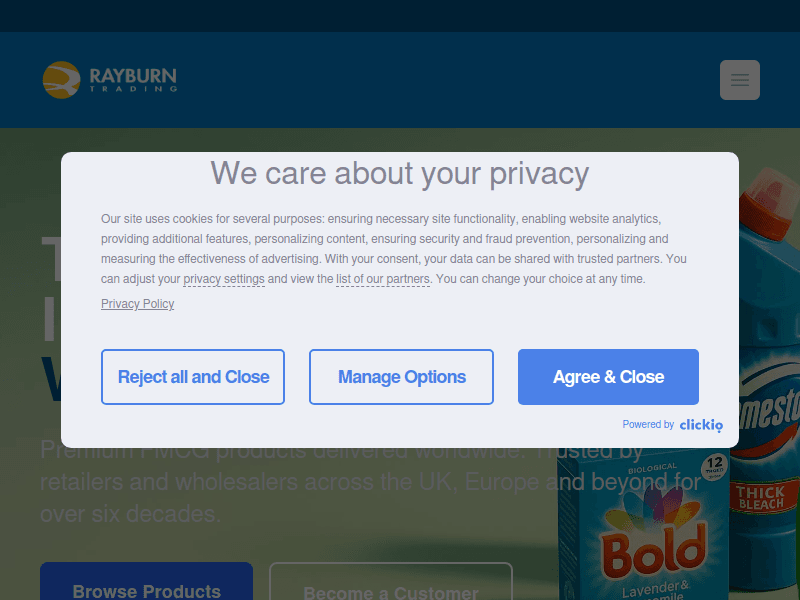Click the 'Powered by' text
Image resolution: width=800 pixels, height=600 pixels.
pos(648,425)
